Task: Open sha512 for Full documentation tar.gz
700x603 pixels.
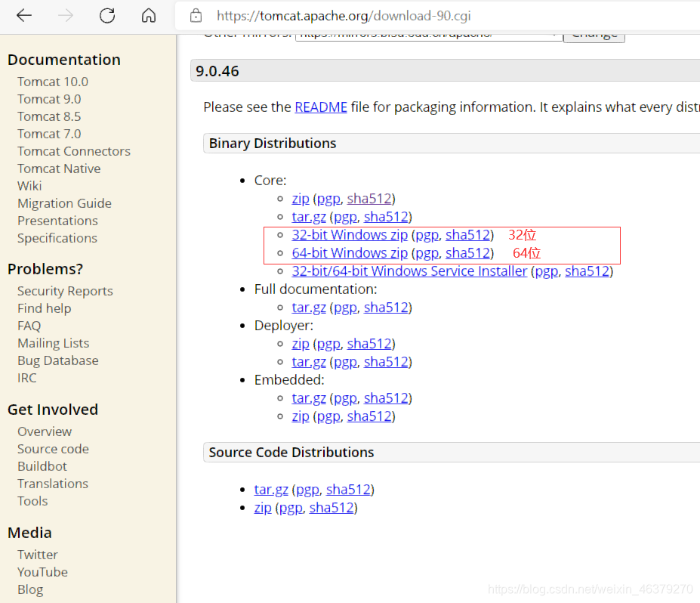Action: 386,308
